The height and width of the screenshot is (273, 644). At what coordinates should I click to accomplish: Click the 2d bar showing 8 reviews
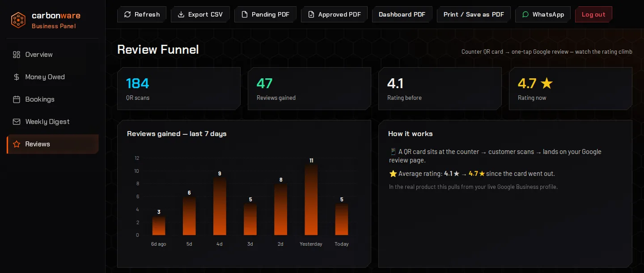[x=281, y=209]
